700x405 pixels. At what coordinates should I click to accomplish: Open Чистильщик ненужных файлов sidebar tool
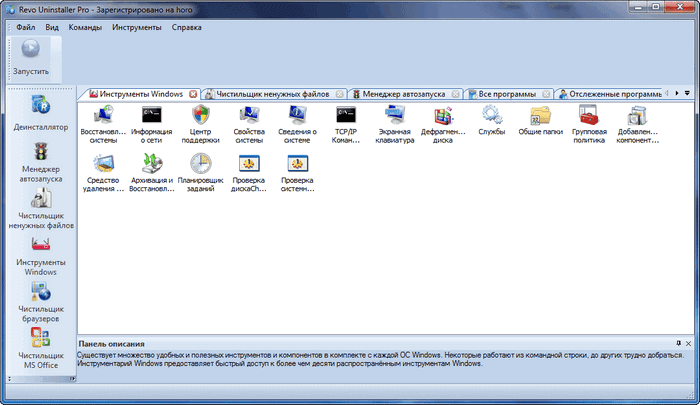(41, 209)
